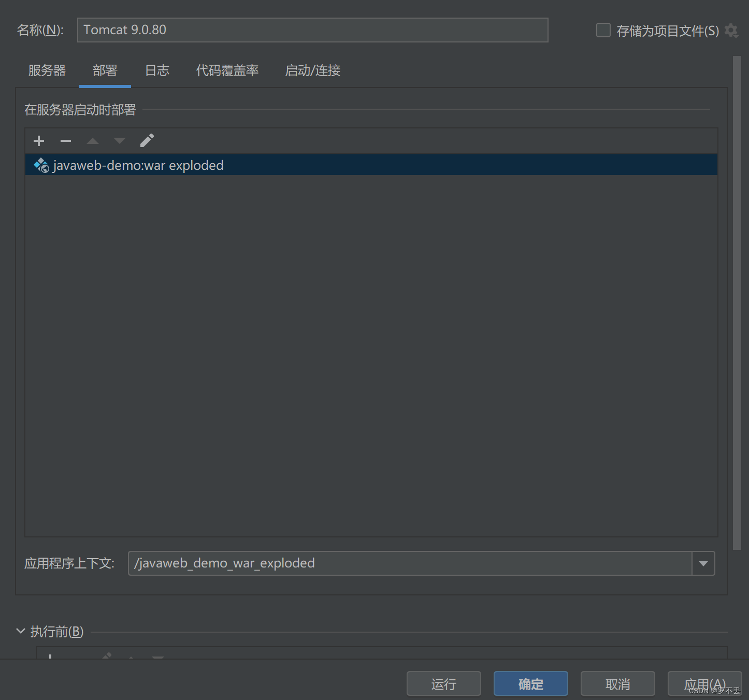The width and height of the screenshot is (749, 700).
Task: Switch to 服务器 tab
Action: click(47, 70)
